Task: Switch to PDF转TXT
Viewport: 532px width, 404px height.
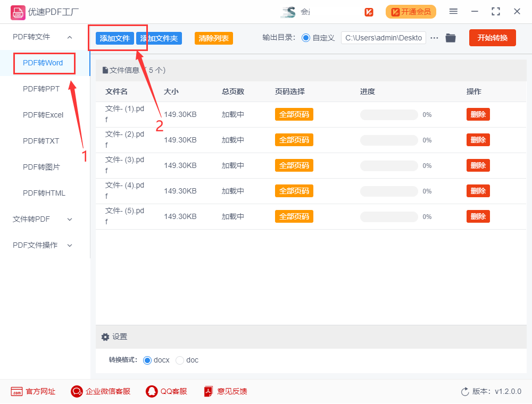Action: [41, 141]
